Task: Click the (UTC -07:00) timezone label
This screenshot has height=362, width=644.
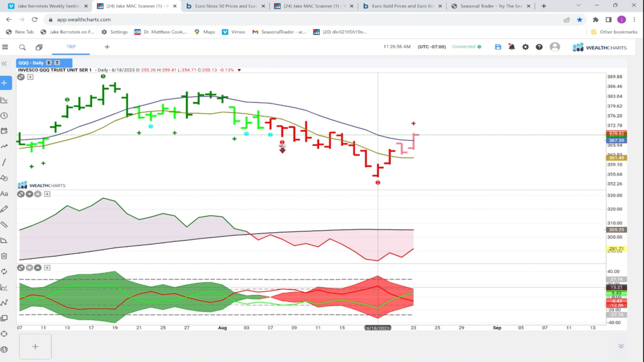Action: coord(432,47)
